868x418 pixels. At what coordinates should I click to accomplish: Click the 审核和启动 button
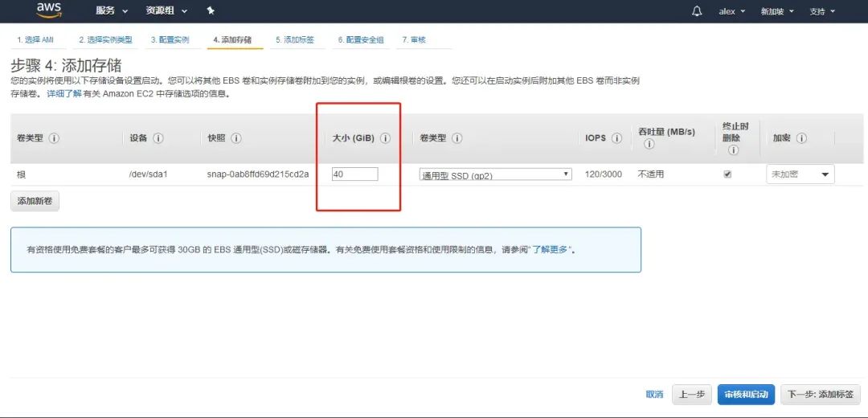point(746,394)
